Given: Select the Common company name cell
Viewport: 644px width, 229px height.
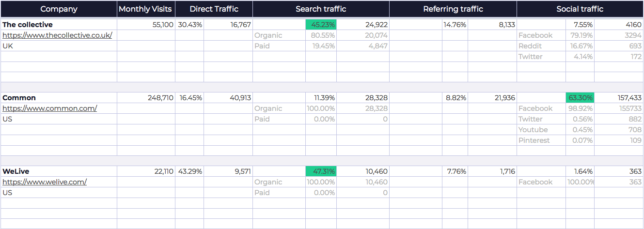Looking at the screenshot, I should click(59, 98).
